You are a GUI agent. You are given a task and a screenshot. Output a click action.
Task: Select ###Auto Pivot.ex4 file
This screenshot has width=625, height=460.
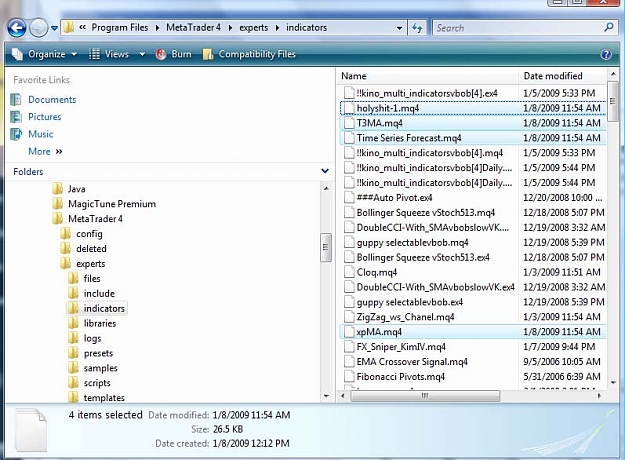(473, 197)
